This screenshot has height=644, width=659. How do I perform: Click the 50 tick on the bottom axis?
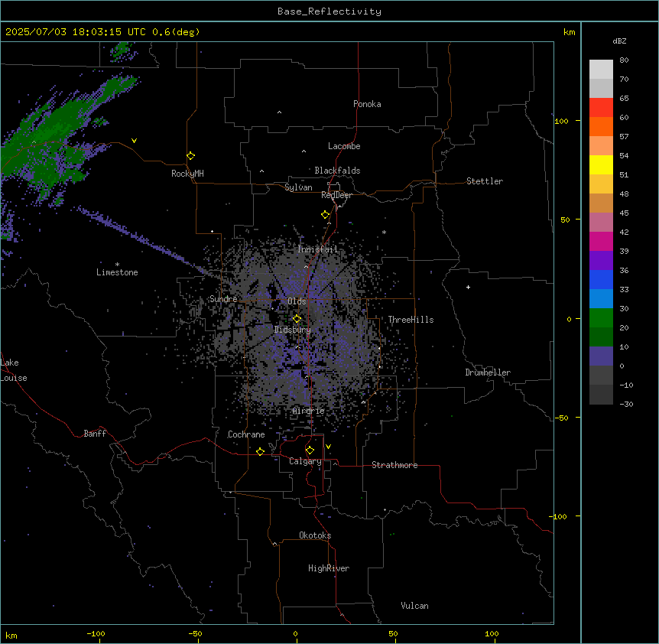392,633
